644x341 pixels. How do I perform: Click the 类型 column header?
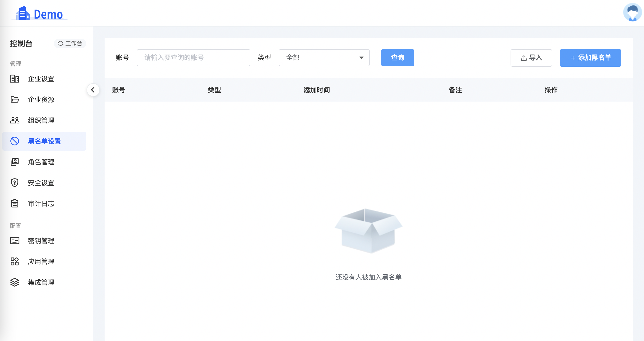pyautogui.click(x=215, y=90)
